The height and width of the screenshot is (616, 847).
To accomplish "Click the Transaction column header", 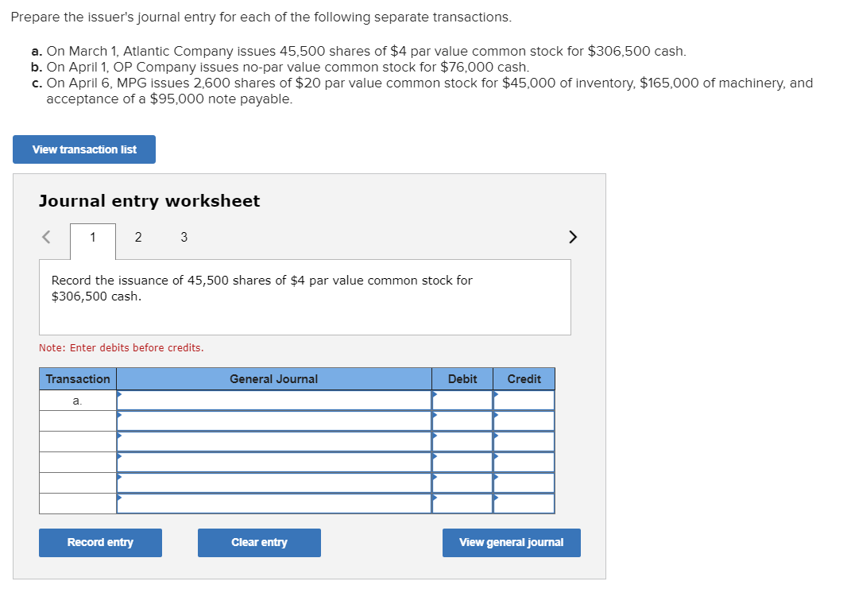I will tap(77, 379).
